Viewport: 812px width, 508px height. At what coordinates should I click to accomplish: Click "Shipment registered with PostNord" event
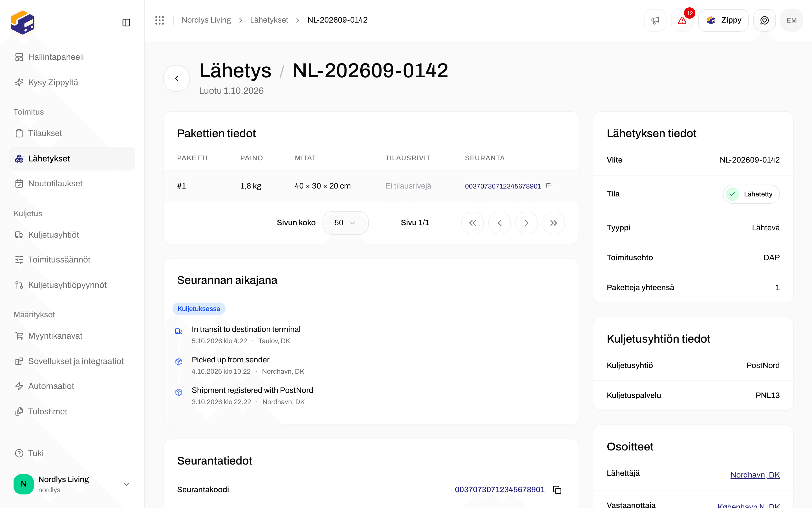[x=252, y=390]
